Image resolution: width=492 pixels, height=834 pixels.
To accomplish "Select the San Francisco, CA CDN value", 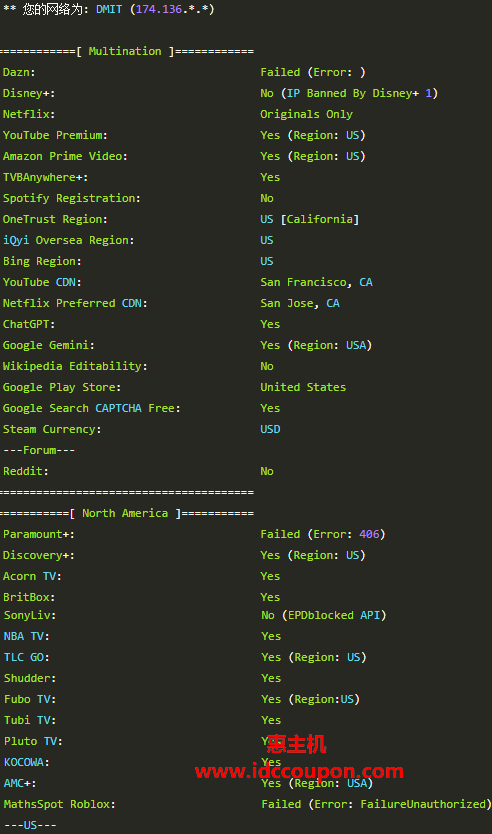I will click(316, 282).
